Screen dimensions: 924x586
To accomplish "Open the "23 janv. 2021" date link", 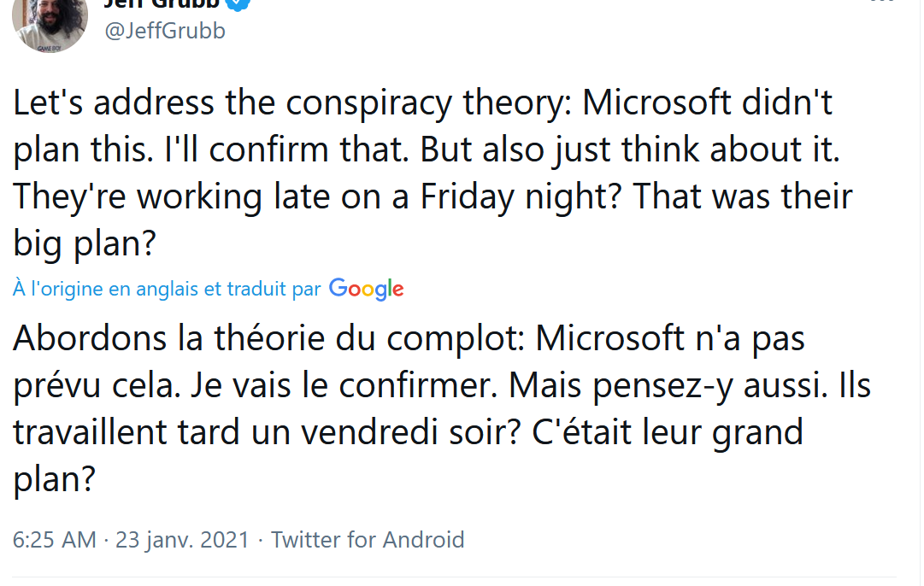I will 183,540.
